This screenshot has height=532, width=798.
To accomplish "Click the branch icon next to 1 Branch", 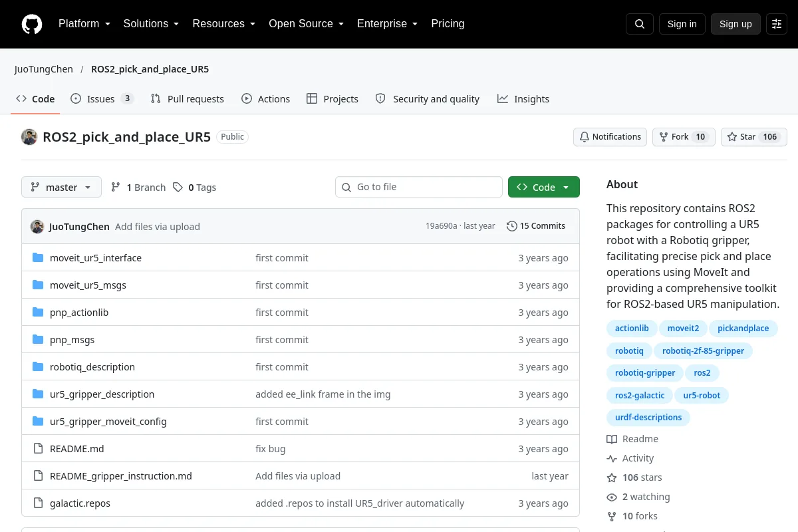I will 116,188.
